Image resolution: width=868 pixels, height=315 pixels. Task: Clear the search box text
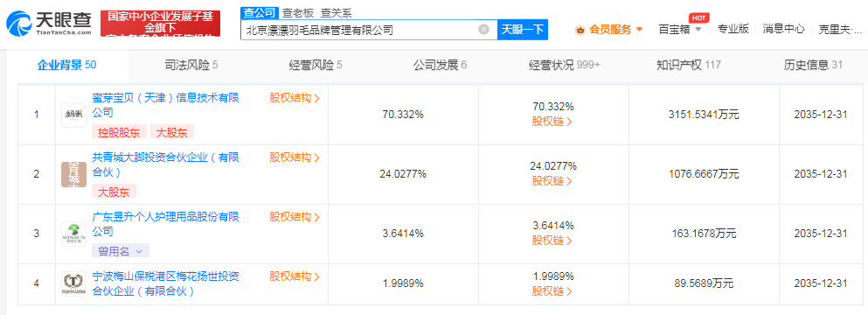483,30
